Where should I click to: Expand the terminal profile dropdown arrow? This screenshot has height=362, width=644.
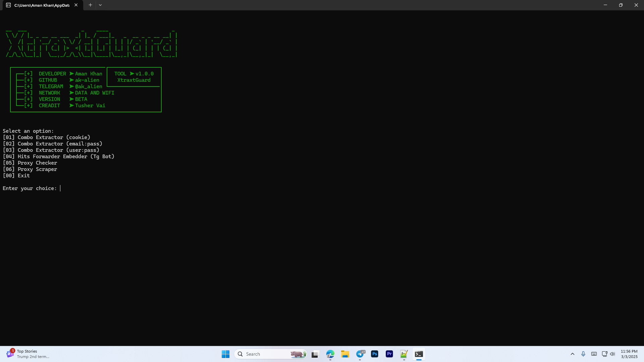[100, 5]
